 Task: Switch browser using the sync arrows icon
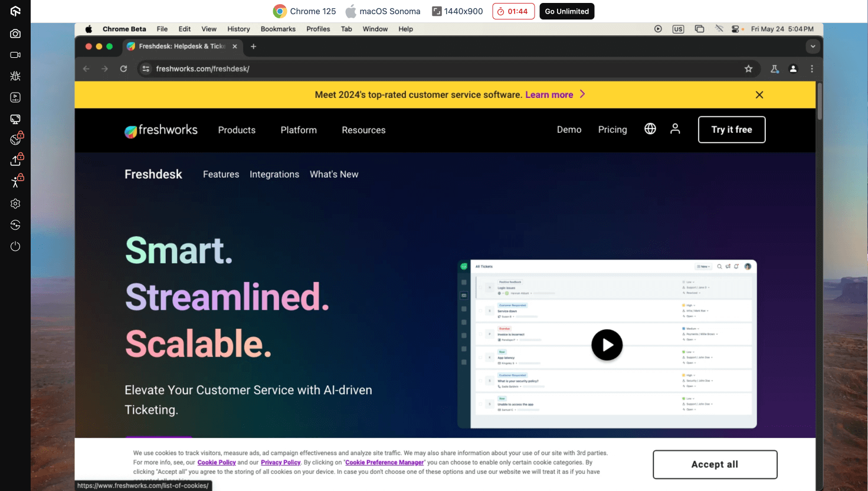15,225
